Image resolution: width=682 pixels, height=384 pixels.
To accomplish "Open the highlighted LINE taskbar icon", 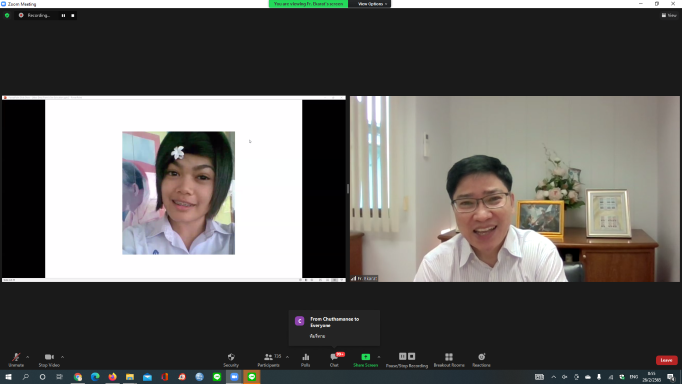I will coord(252,377).
